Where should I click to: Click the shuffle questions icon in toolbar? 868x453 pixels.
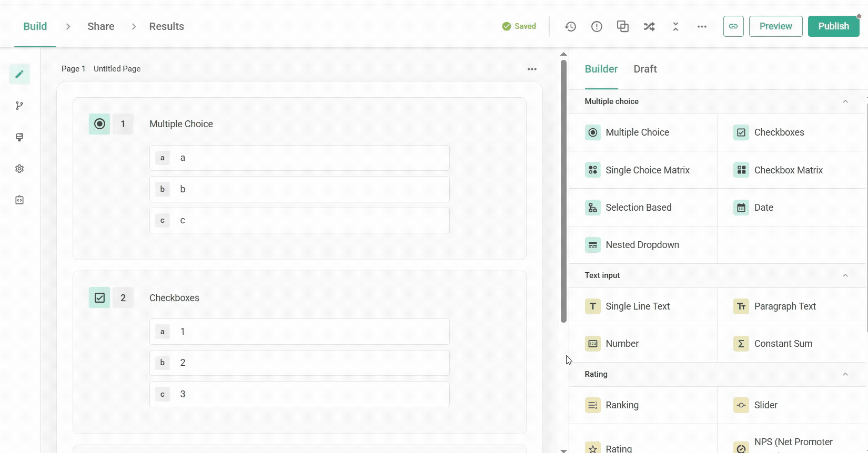[x=649, y=26]
